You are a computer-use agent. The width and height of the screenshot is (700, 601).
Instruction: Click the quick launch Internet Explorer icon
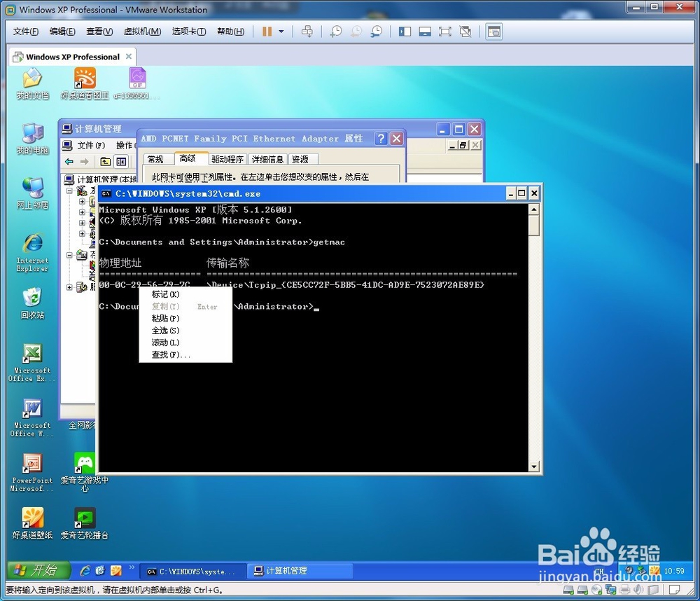point(85,571)
